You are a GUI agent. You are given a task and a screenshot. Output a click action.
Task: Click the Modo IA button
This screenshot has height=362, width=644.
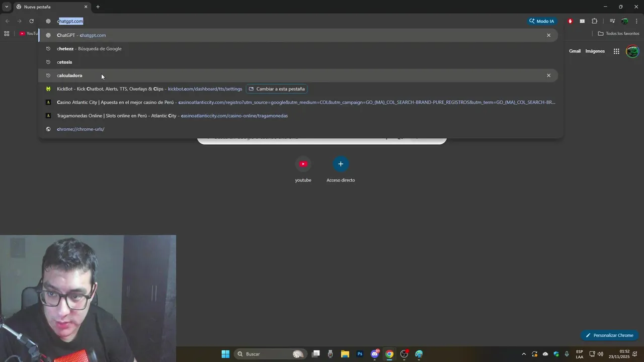click(541, 21)
